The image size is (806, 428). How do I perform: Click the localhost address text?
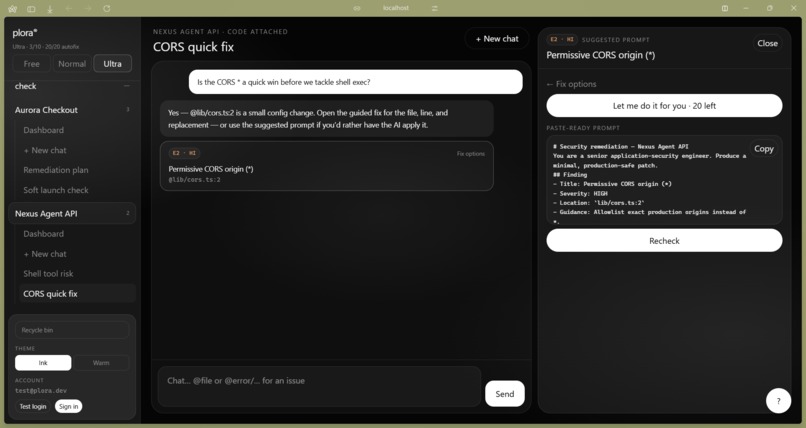pos(396,8)
